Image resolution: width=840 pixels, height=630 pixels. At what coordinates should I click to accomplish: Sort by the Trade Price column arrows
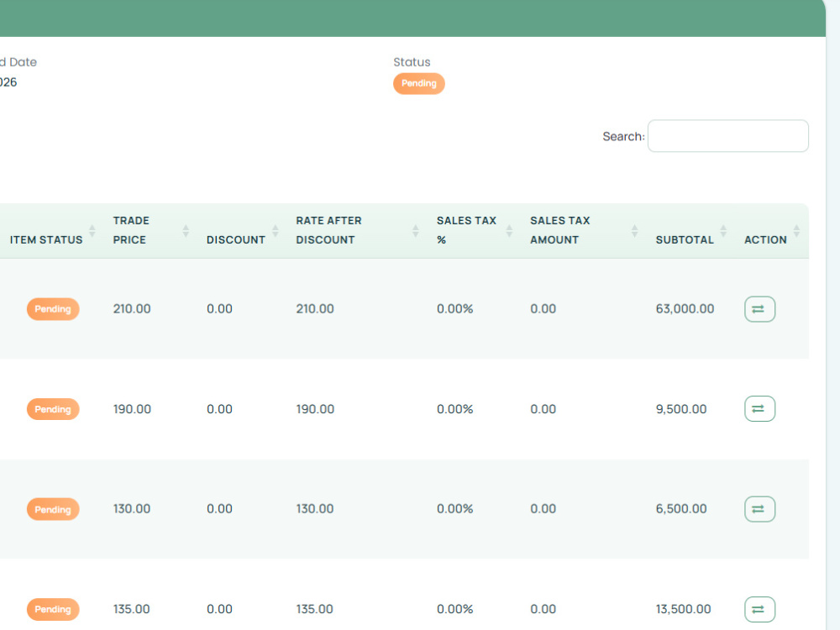click(x=186, y=231)
